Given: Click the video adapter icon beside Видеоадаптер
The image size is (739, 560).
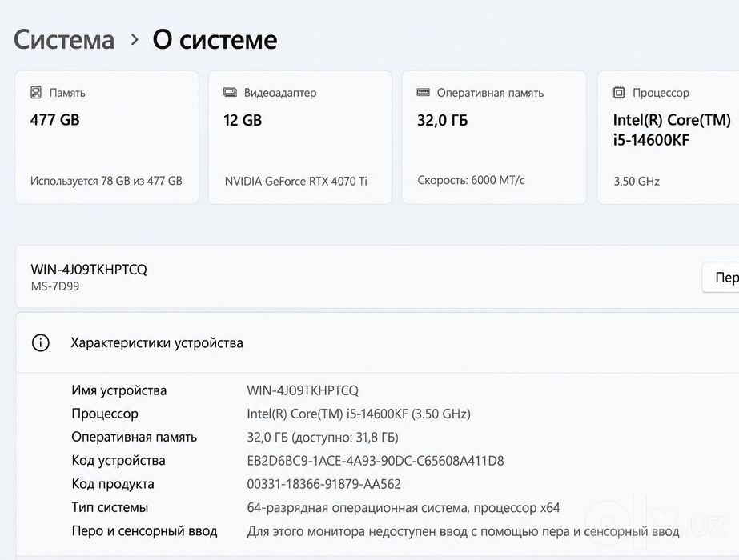Looking at the screenshot, I should click(230, 92).
